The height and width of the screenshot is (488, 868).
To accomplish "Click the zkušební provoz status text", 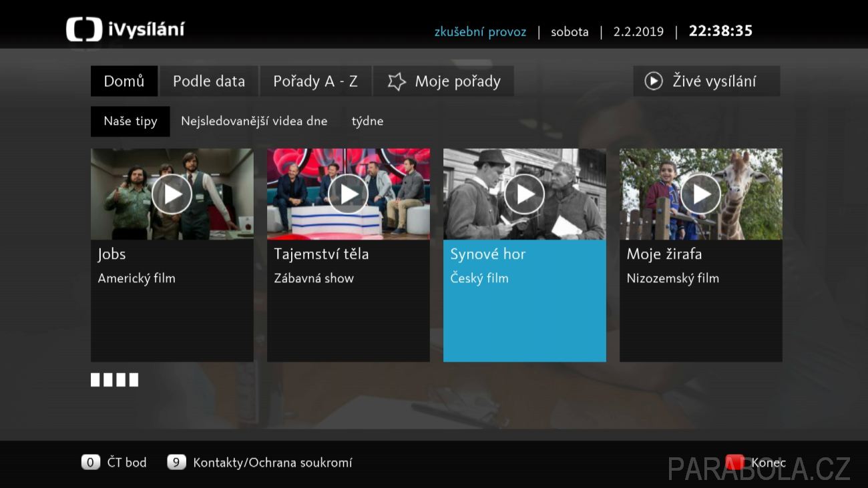I will pos(480,31).
